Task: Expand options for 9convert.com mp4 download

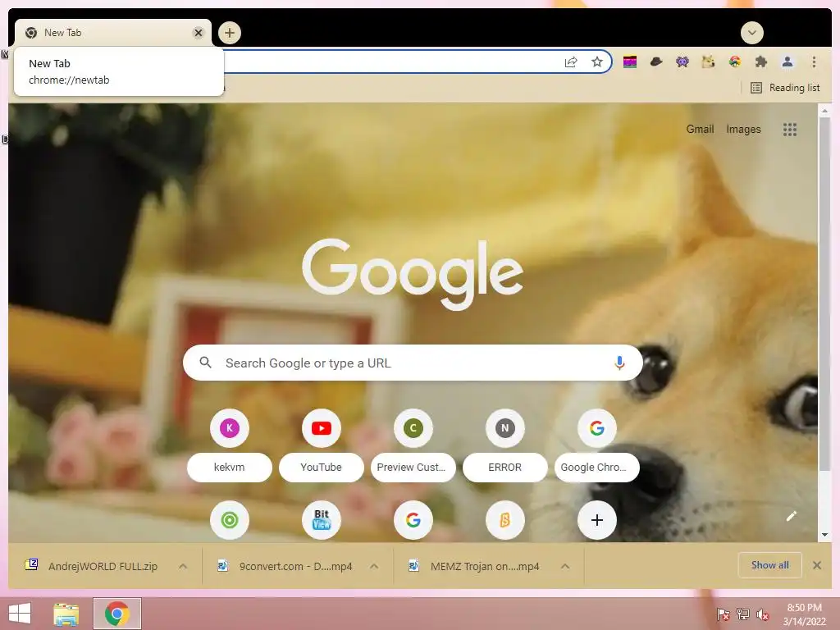Action: tap(374, 566)
